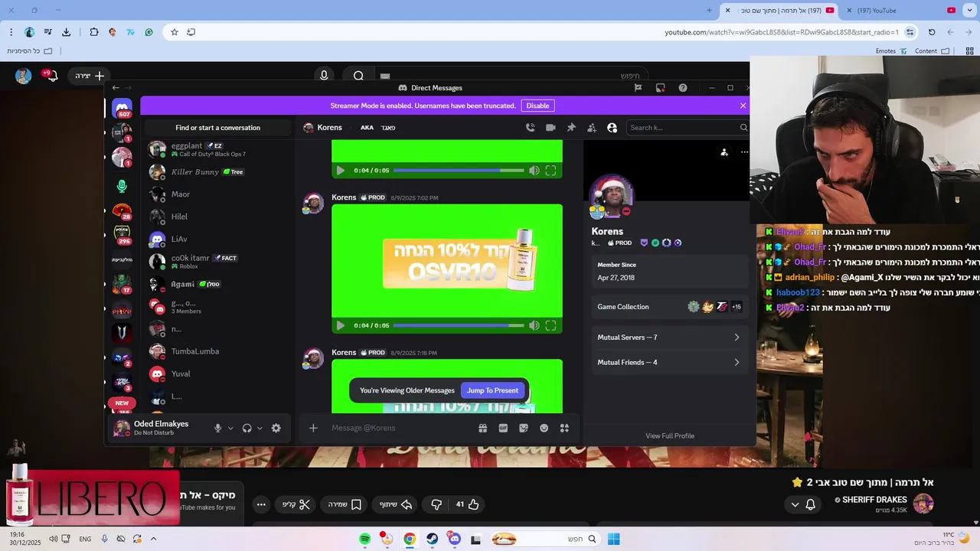
Task: Open Spotify from taskbar
Action: click(364, 539)
